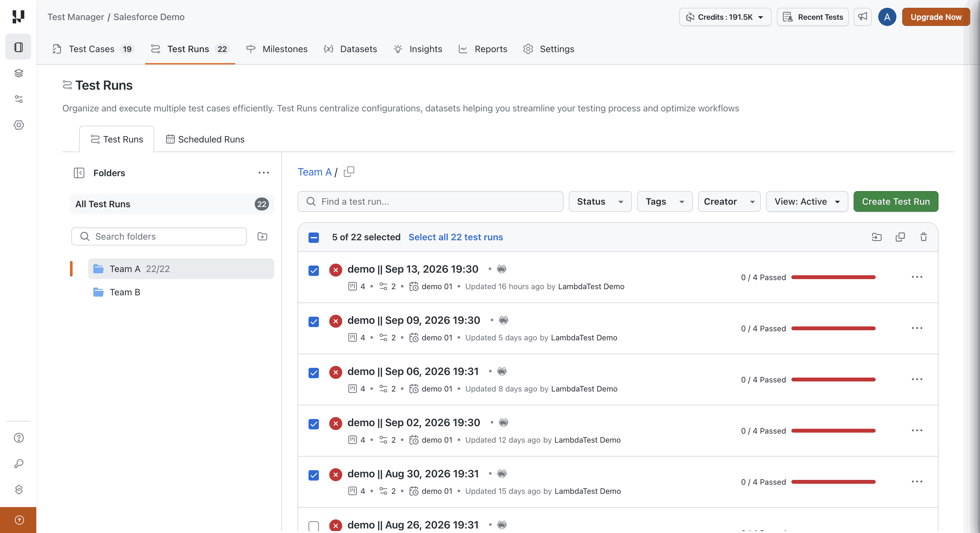Open the project Settings tab
This screenshot has width=980, height=533.
548,49
